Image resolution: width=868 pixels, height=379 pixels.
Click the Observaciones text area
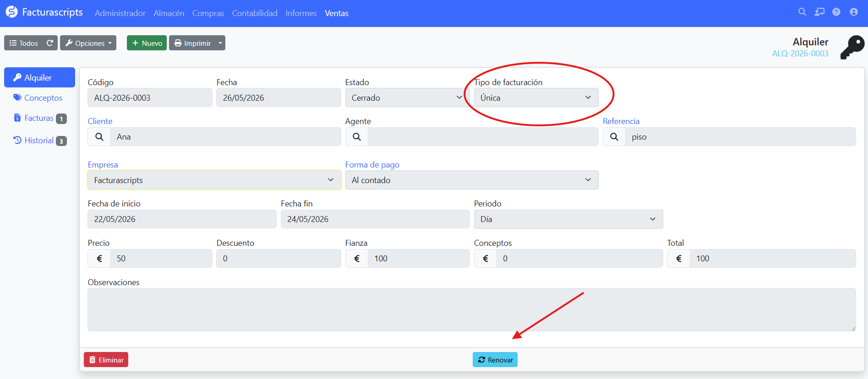click(x=472, y=309)
